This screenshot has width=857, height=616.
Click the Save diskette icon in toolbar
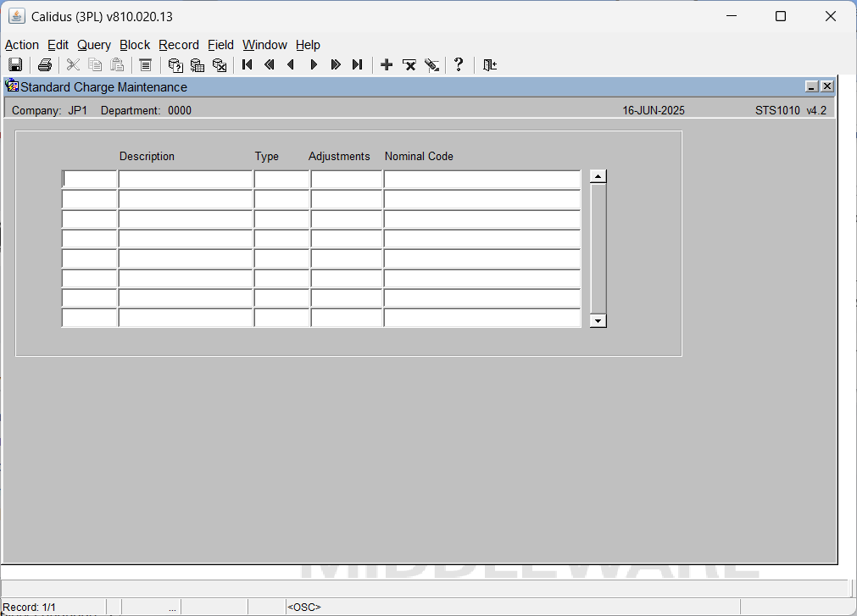pyautogui.click(x=15, y=65)
